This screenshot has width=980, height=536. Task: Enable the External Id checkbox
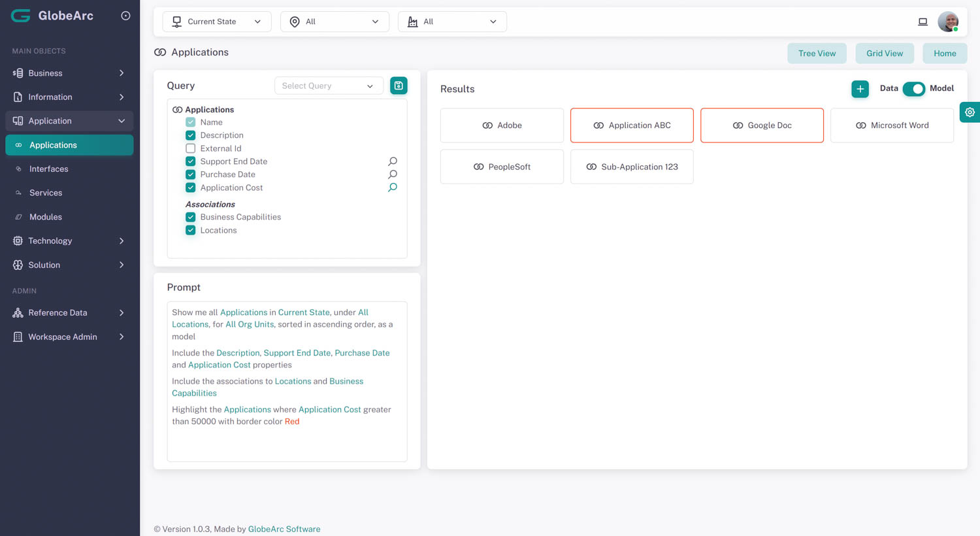pyautogui.click(x=191, y=148)
